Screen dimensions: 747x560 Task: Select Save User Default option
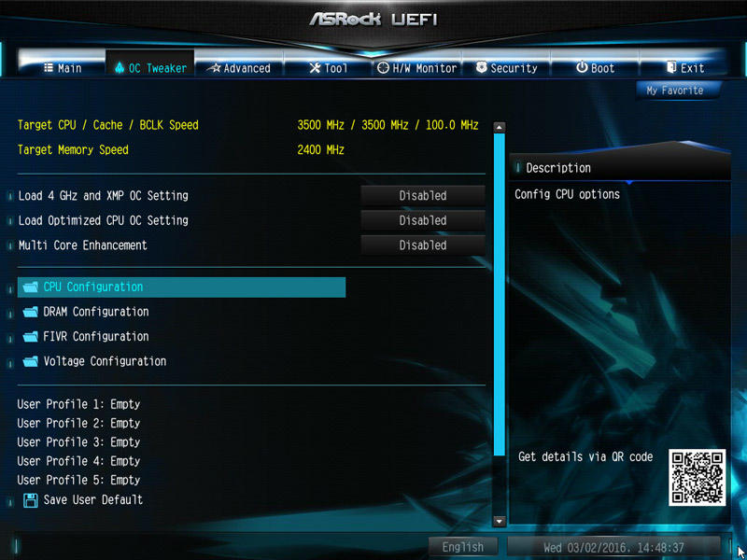pyautogui.click(x=92, y=500)
